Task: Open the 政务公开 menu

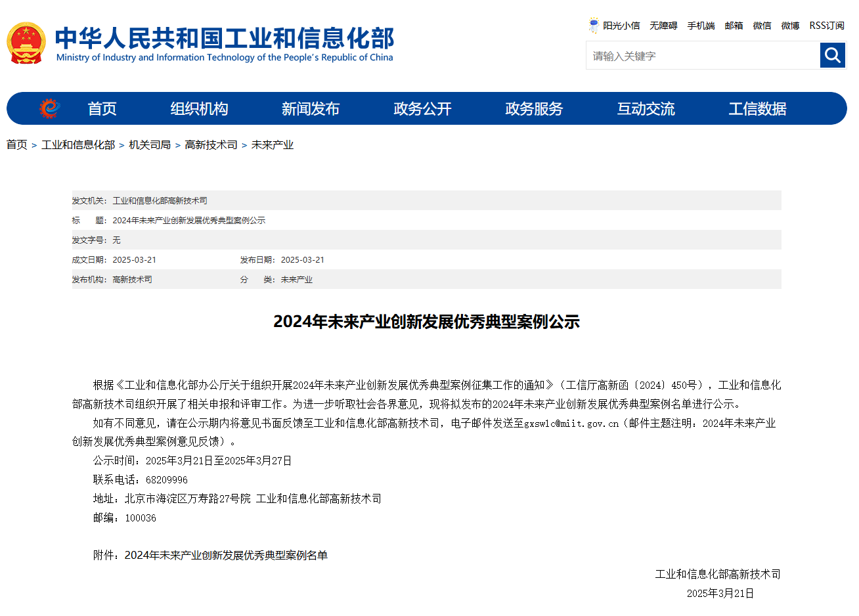Action: click(x=422, y=108)
